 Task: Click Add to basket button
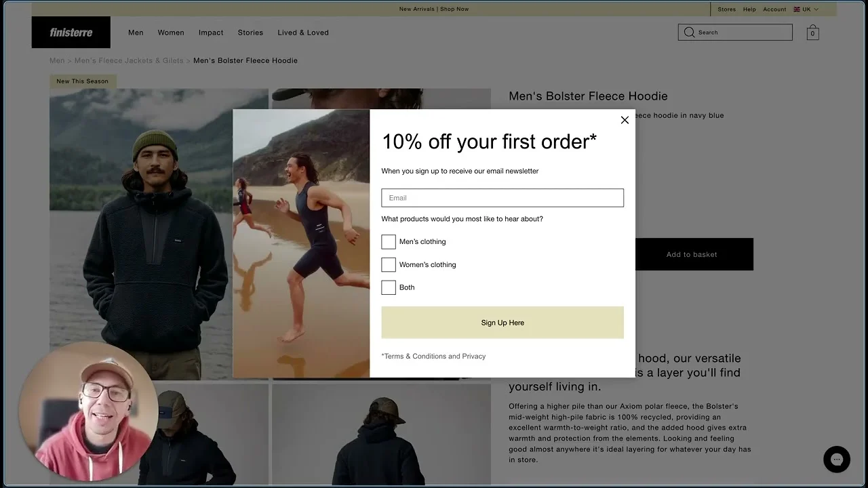click(692, 254)
